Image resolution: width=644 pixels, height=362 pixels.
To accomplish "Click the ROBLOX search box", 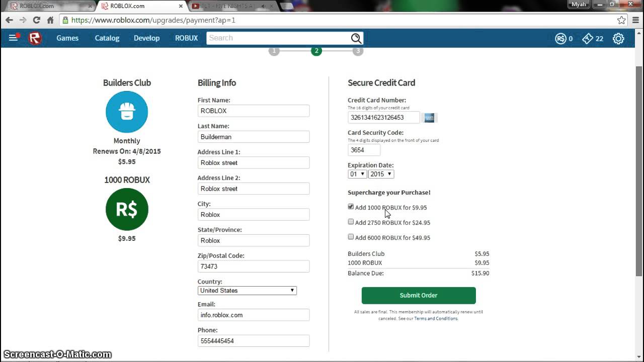I will coord(279,38).
